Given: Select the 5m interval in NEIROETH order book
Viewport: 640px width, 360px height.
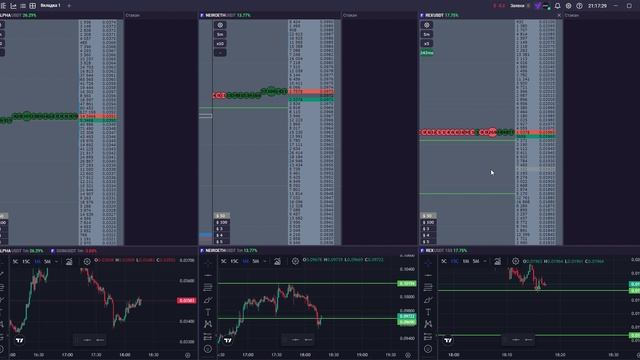Looking at the screenshot, I should (220, 34).
